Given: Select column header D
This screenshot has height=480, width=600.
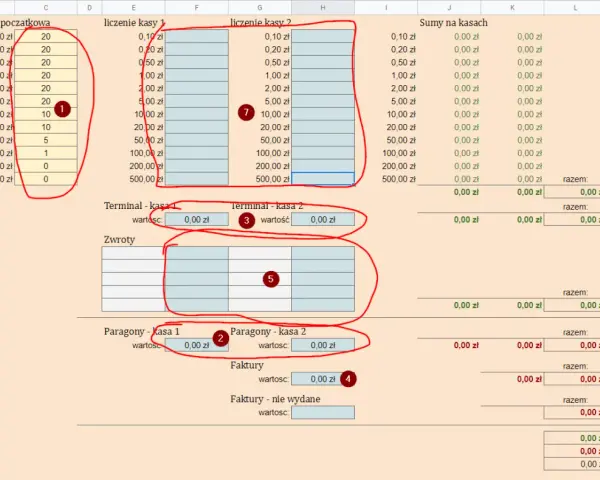Looking at the screenshot, I should coord(90,7).
